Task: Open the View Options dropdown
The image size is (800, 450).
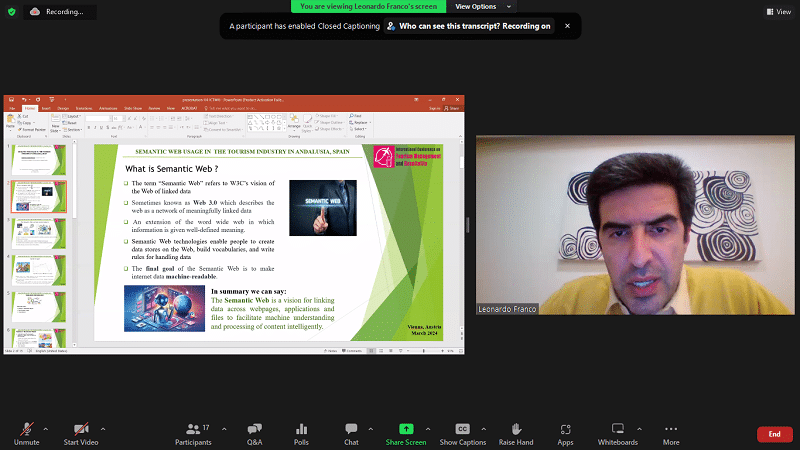Action: [x=476, y=6]
